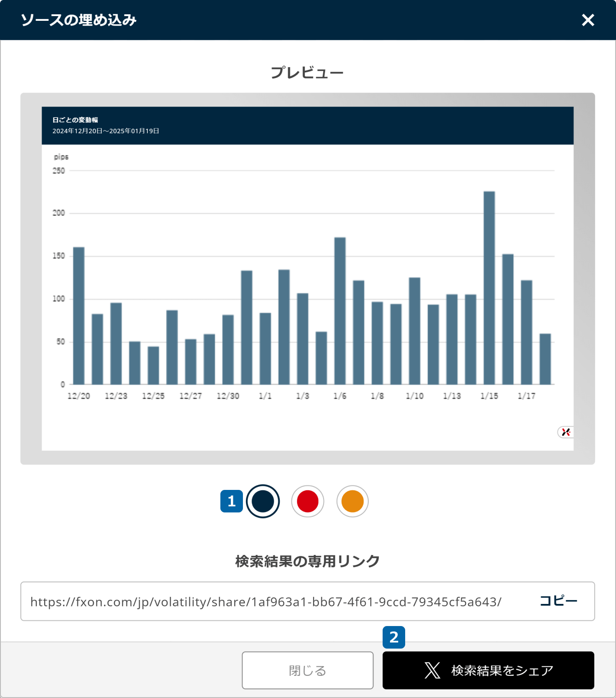
Task: Click the 1/6 bar in chart
Action: click(340, 311)
